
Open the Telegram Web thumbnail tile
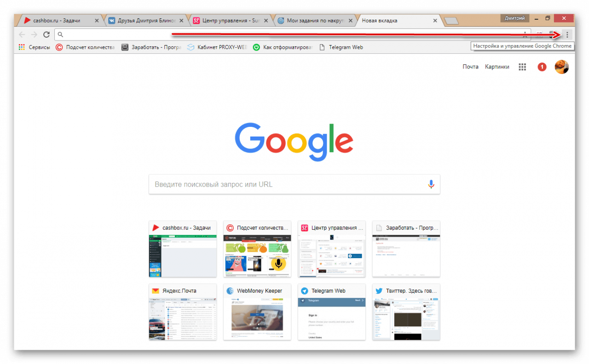[x=332, y=312]
